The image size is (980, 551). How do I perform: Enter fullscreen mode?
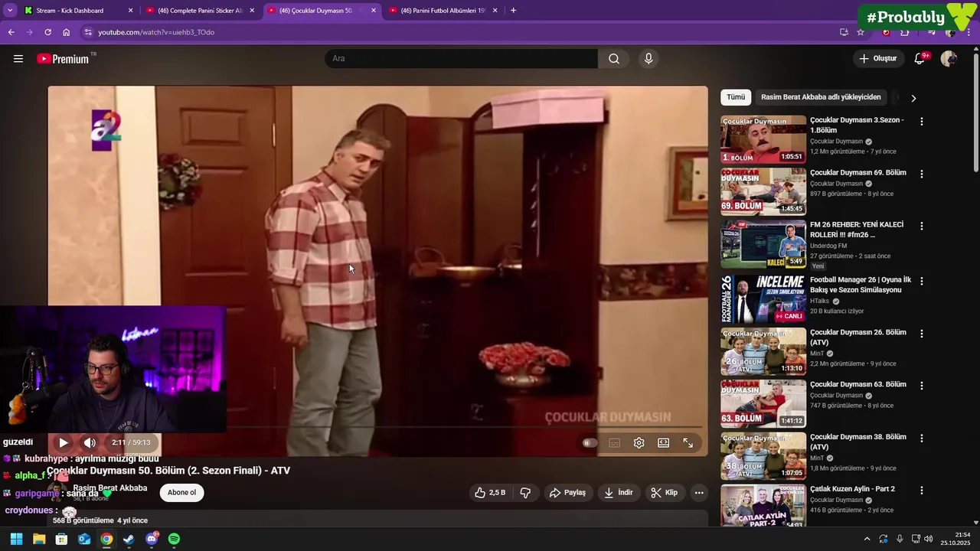[x=688, y=442]
